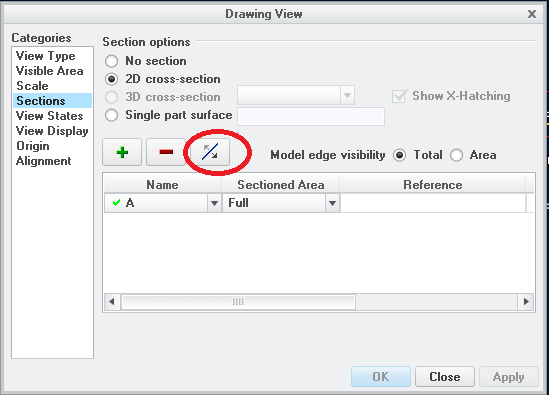Click the Single part surface input field
The height and width of the screenshot is (395, 549).
pyautogui.click(x=311, y=117)
